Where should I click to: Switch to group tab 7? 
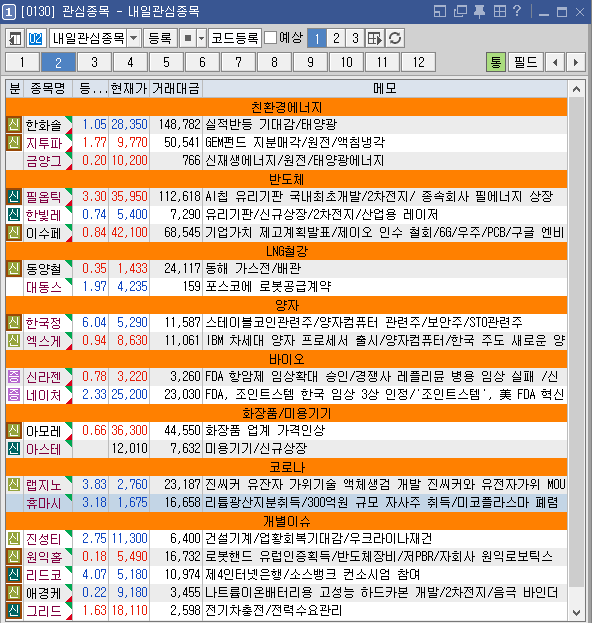(x=238, y=62)
